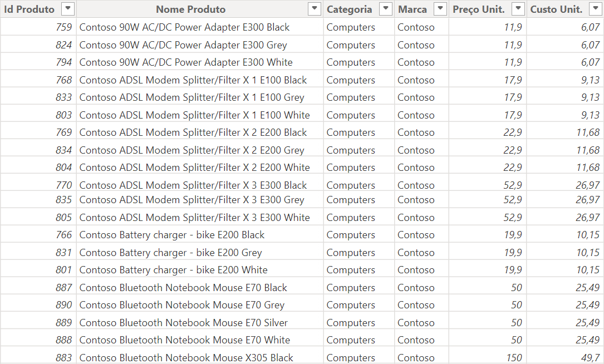Click 'Contoso Bluetooth Notebook Mouse E70 Black'
Image resolution: width=604 pixels, height=364 pixels.
pyautogui.click(x=183, y=288)
